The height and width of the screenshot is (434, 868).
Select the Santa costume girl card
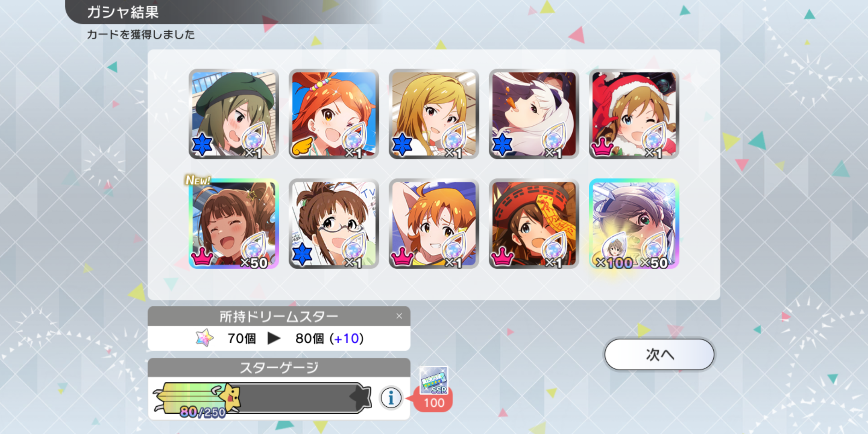click(634, 114)
